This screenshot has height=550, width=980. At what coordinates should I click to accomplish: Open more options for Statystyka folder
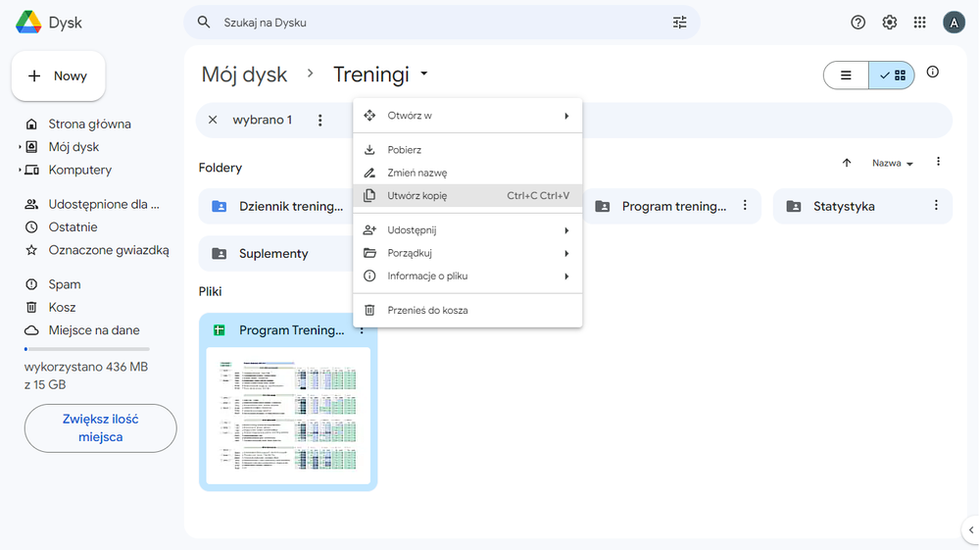pos(936,206)
